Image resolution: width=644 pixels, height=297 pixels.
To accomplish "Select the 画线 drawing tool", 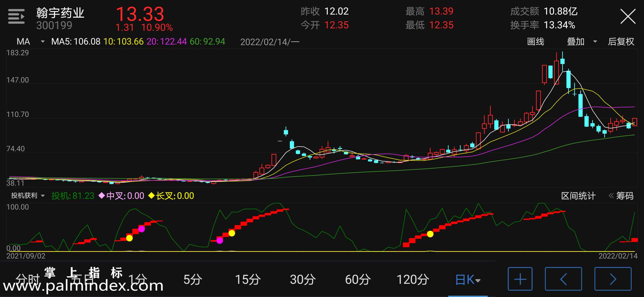I will pos(535,42).
